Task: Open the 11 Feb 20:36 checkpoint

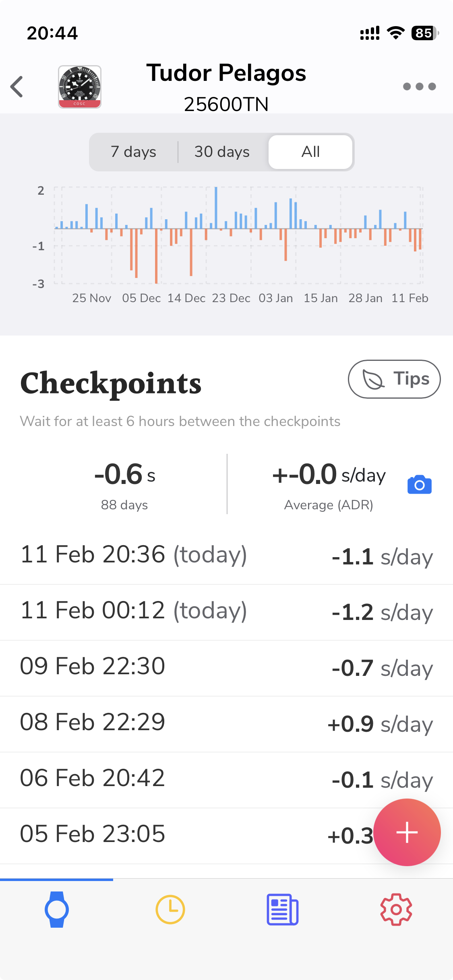Action: pos(226,556)
